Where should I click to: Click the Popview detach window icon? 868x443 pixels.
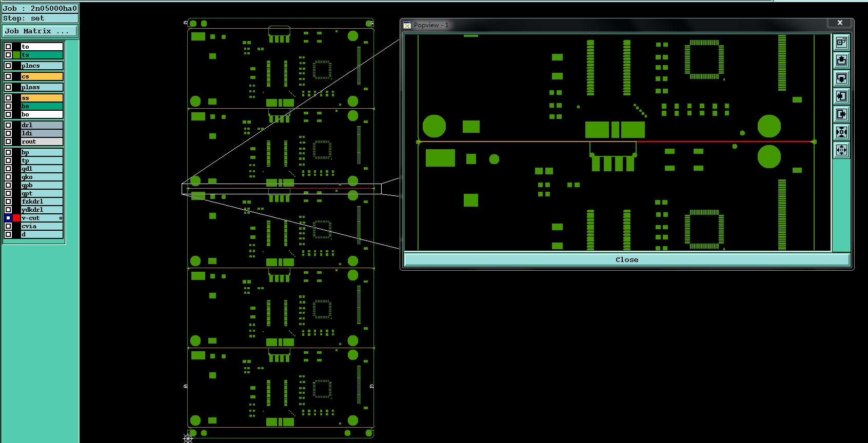pyautogui.click(x=841, y=42)
